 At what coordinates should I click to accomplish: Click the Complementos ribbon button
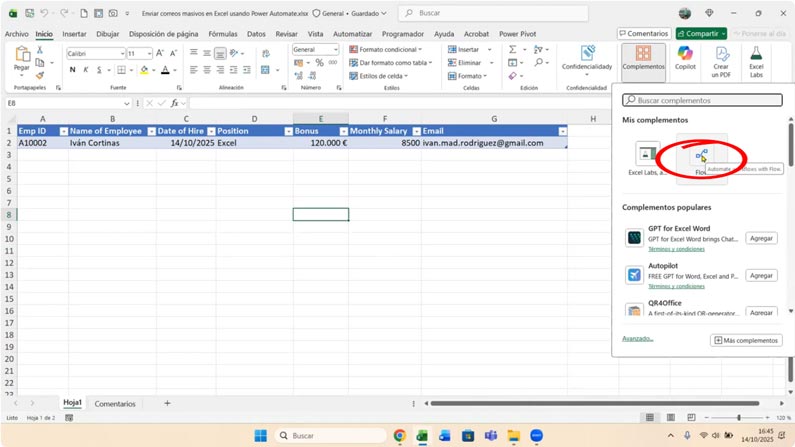pos(643,62)
